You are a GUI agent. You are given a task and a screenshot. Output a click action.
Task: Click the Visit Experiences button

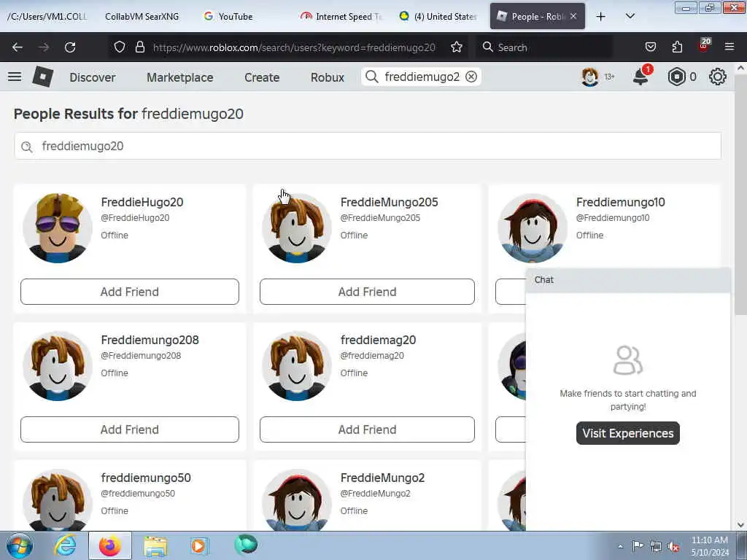628,433
